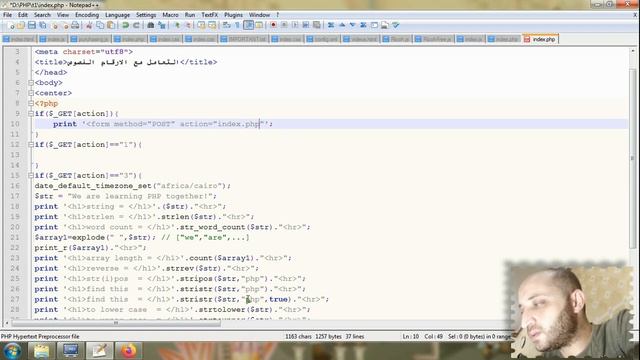Open the Plugins menu

coord(233,15)
